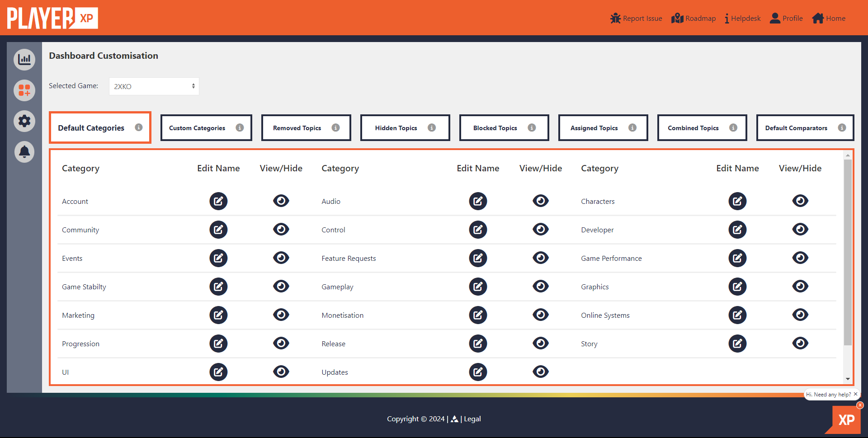Open notifications with the bell icon
The height and width of the screenshot is (438, 868).
[24, 152]
